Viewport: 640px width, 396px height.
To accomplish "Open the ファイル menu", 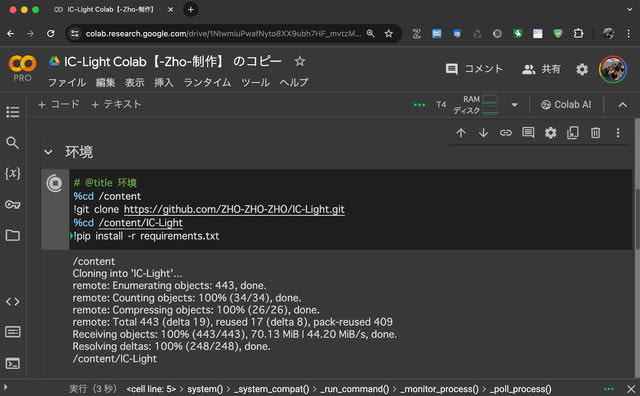I will tap(67, 83).
